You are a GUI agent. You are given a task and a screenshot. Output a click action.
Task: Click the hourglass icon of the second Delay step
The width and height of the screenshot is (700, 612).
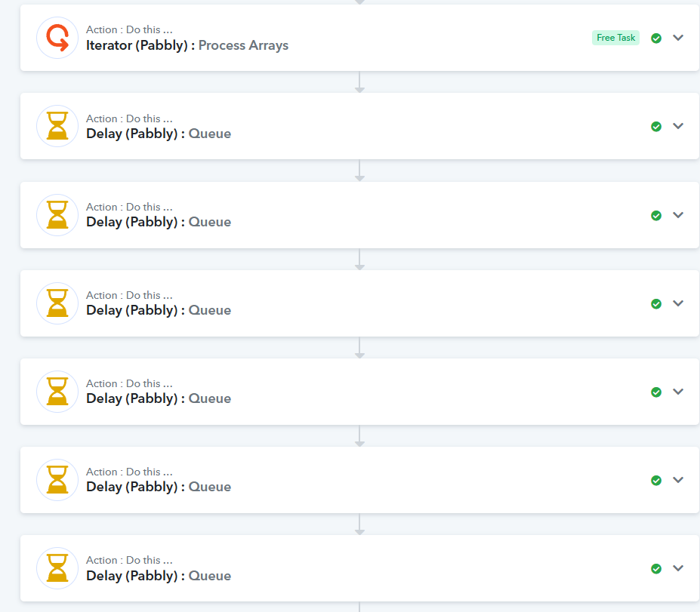click(x=57, y=214)
